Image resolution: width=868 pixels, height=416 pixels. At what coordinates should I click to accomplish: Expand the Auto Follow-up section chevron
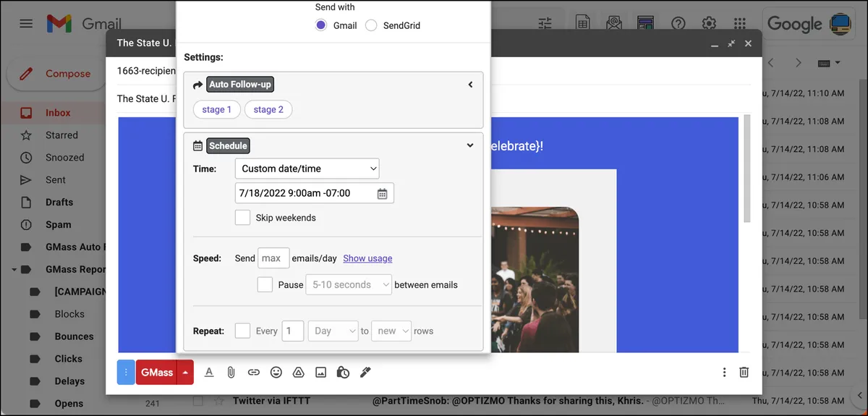(x=470, y=85)
